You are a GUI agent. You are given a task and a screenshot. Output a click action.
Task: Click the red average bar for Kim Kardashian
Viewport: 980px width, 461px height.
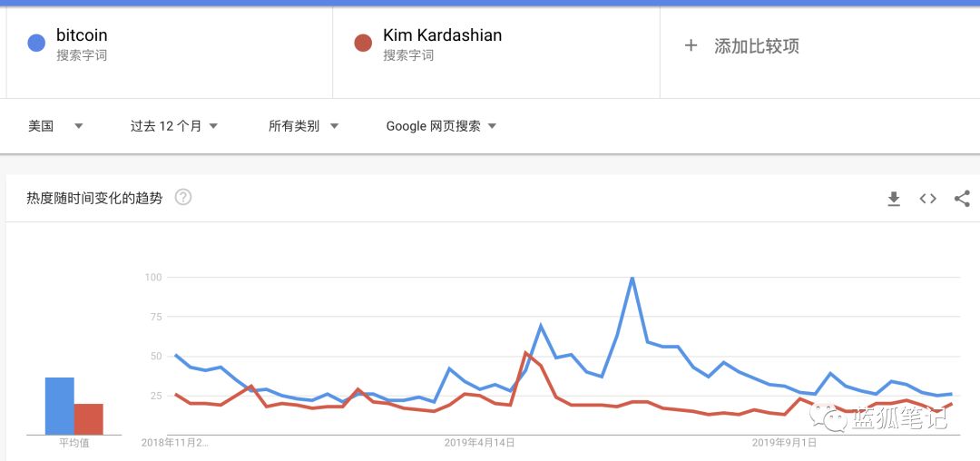[x=89, y=419]
